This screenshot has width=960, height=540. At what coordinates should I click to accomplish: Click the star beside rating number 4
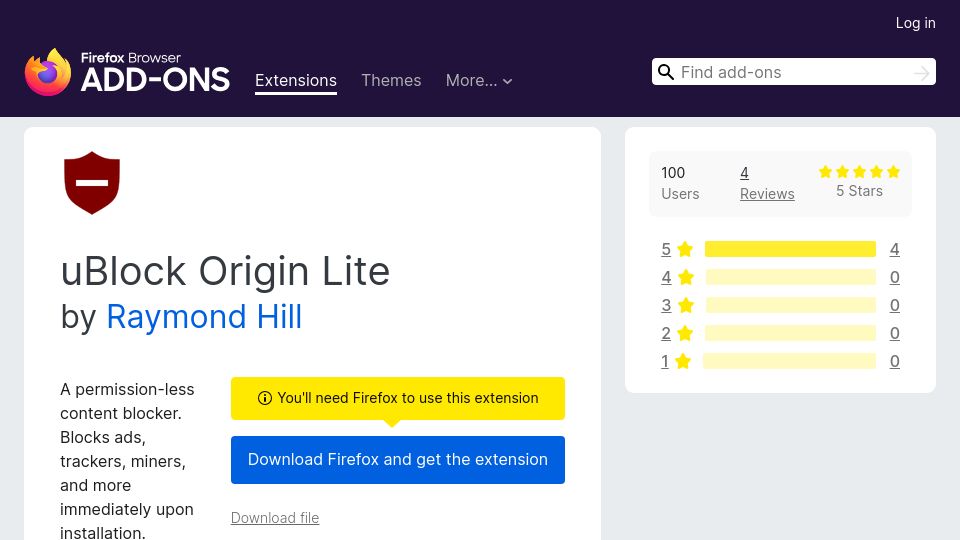[x=686, y=277]
